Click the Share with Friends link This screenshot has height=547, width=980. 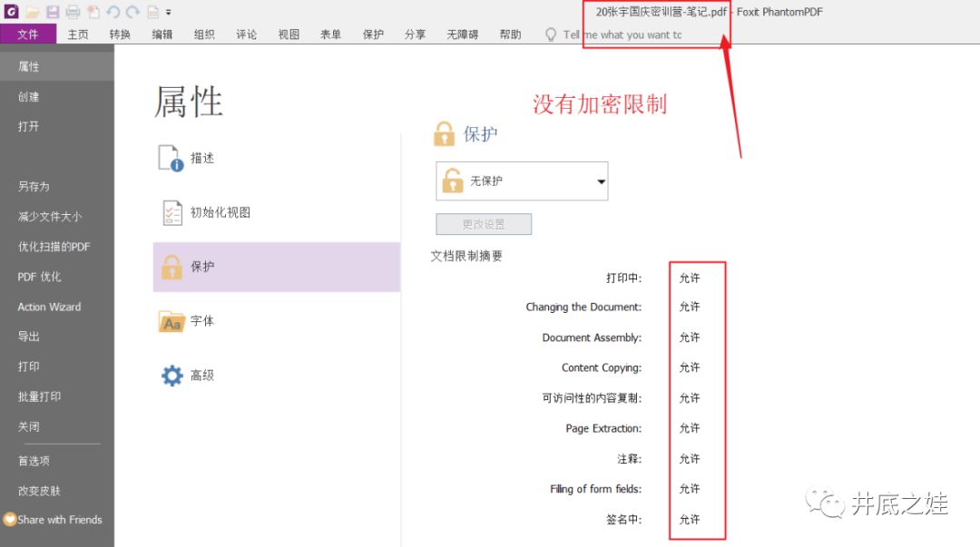click(59, 520)
